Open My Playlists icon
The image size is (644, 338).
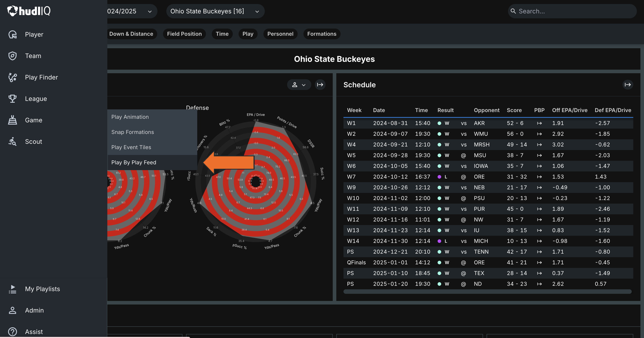coord(13,289)
